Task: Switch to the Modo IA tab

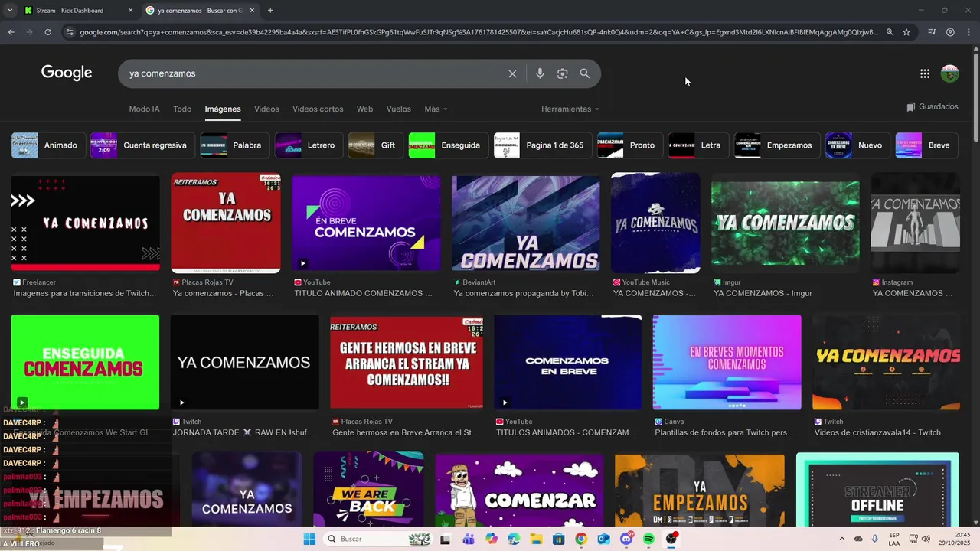Action: coord(144,109)
